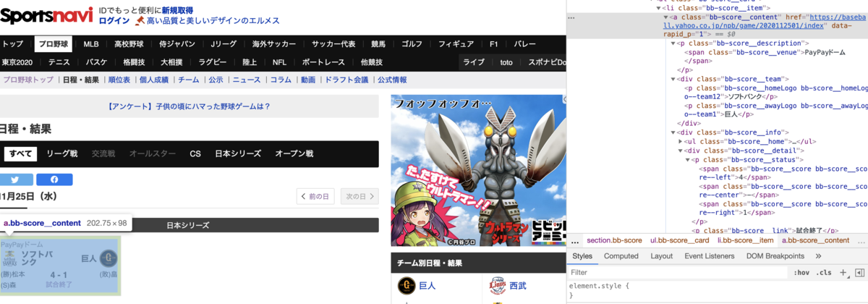The width and height of the screenshot is (868, 304).
Task: Collapse the div.bb-score__team node
Action: 673,77
